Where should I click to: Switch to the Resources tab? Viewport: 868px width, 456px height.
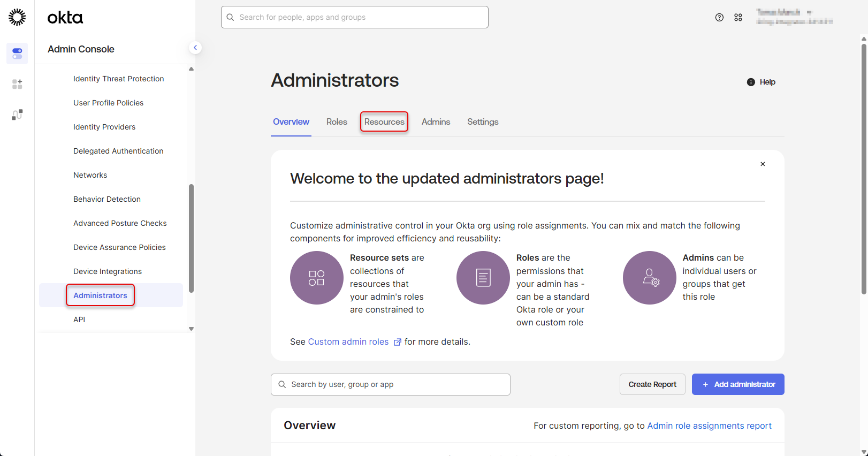pyautogui.click(x=384, y=122)
